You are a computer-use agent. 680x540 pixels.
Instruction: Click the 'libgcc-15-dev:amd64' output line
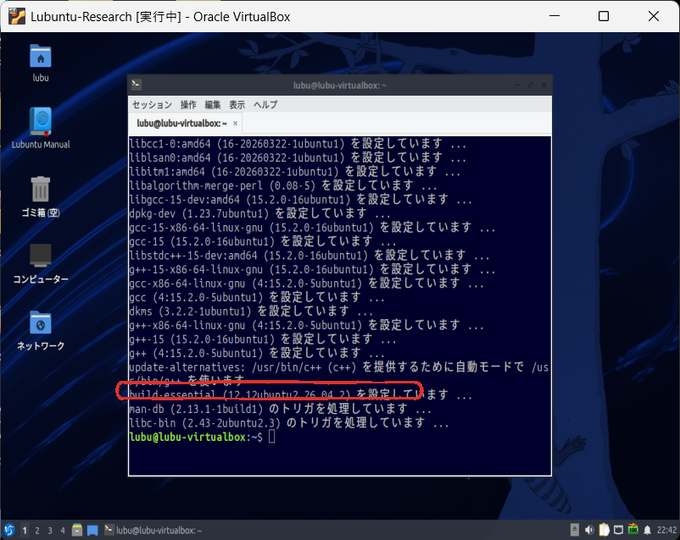click(x=301, y=199)
